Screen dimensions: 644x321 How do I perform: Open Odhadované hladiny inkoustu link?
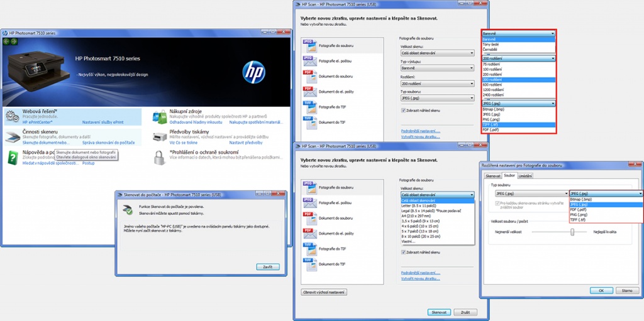[196, 122]
